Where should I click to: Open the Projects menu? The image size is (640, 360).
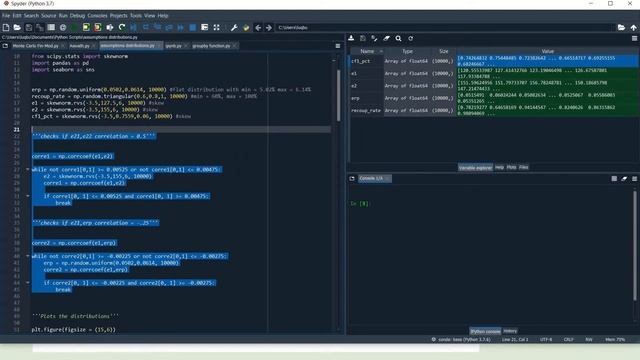point(118,16)
